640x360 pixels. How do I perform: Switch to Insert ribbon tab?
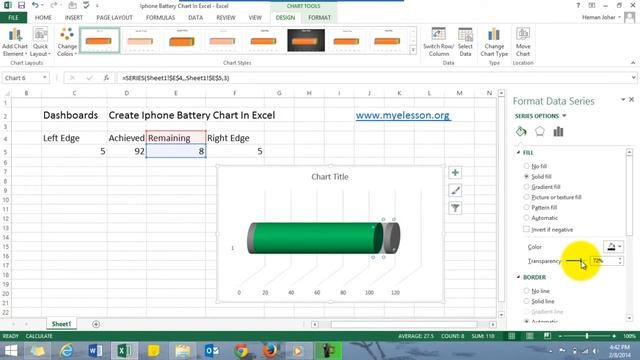(x=74, y=18)
